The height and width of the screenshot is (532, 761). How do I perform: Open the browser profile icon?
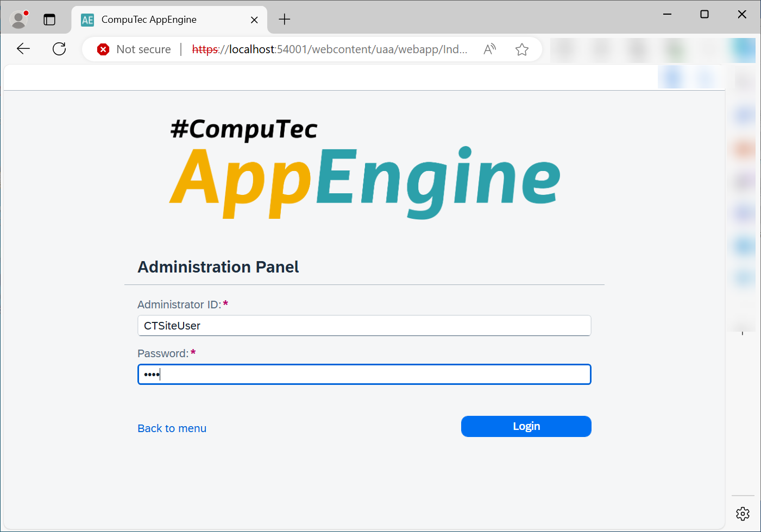pos(19,20)
